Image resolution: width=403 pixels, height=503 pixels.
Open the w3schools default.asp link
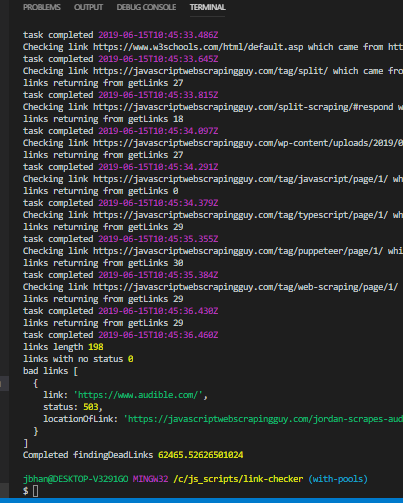[198, 47]
